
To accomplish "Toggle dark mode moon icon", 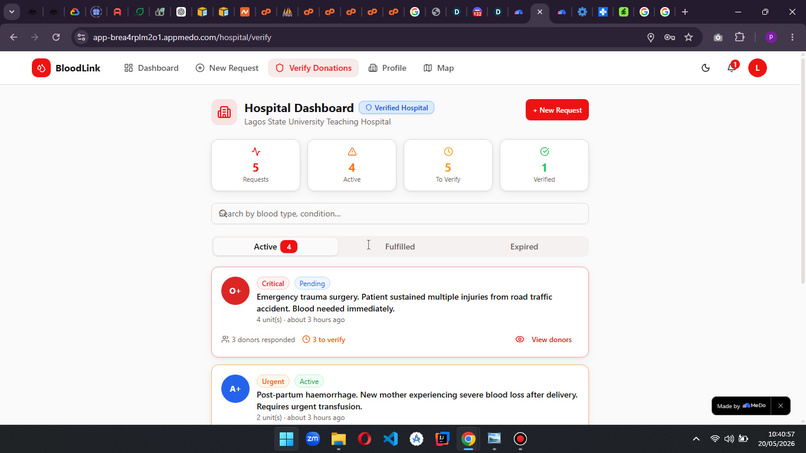I will point(705,68).
